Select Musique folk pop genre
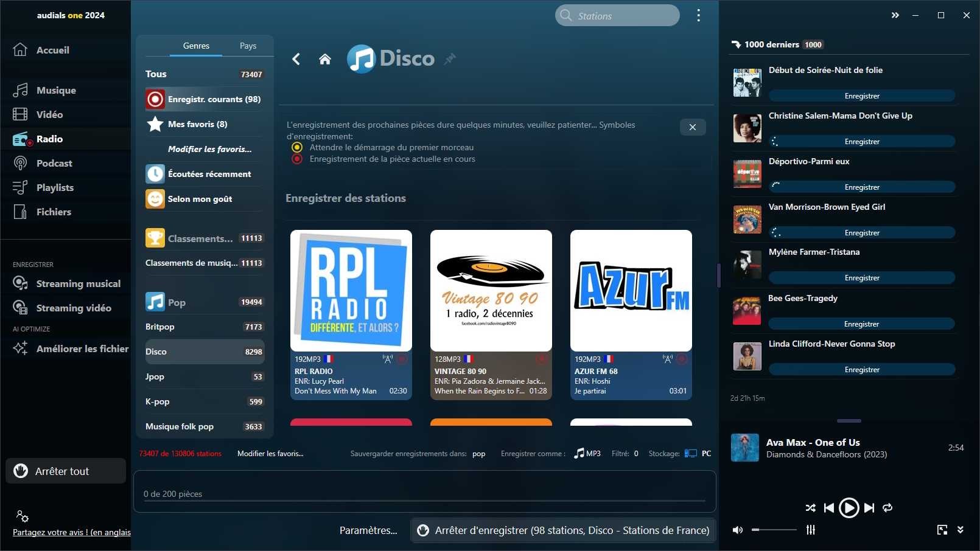This screenshot has width=980, height=551. point(205,426)
